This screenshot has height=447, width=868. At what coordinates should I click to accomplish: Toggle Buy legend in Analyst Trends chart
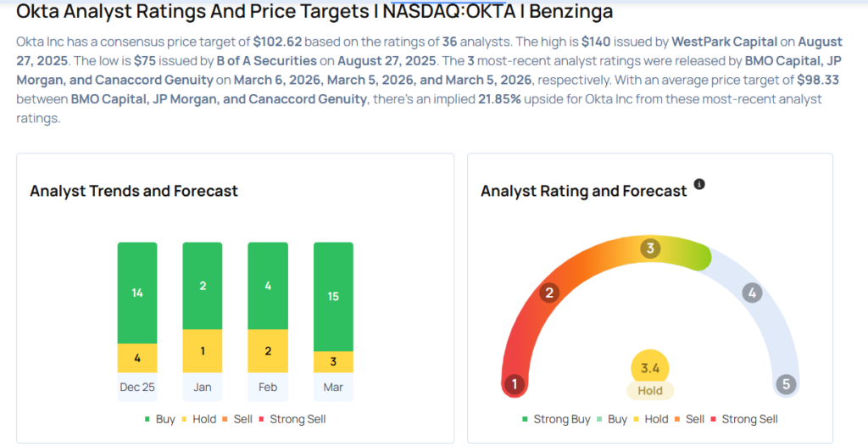pyautogui.click(x=161, y=419)
